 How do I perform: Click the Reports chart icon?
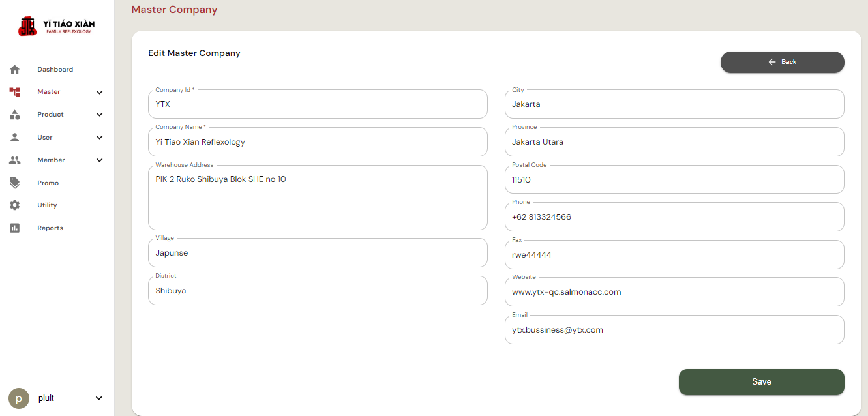[x=15, y=228]
